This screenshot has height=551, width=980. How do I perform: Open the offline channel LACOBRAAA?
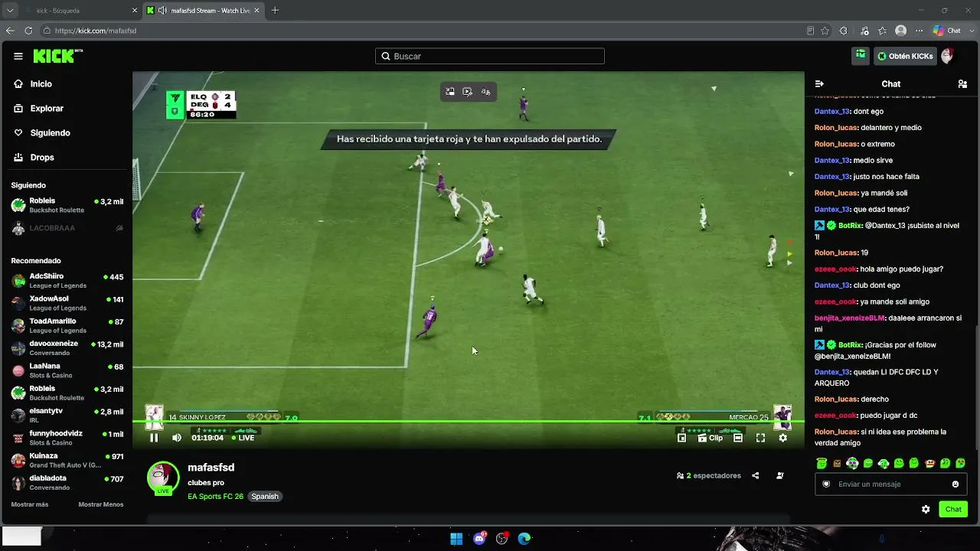[67, 228]
